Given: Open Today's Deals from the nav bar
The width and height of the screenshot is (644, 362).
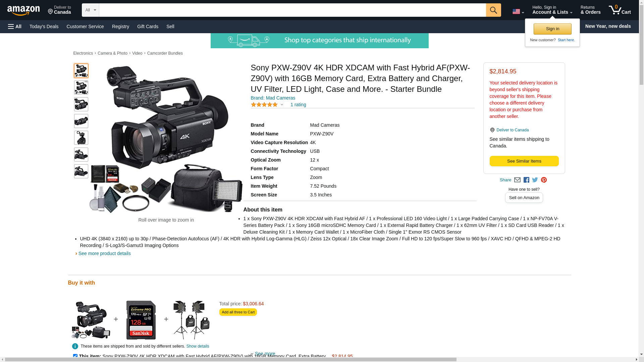Looking at the screenshot, I should [x=44, y=26].
